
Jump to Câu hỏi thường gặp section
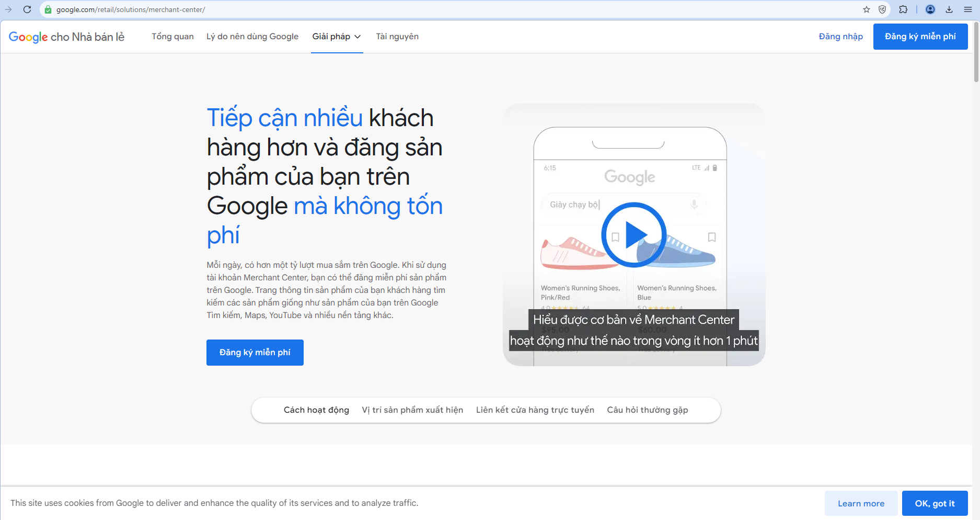648,410
